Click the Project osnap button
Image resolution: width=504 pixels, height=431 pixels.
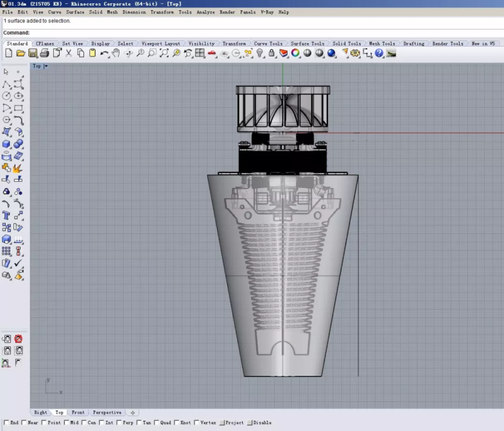click(231, 423)
